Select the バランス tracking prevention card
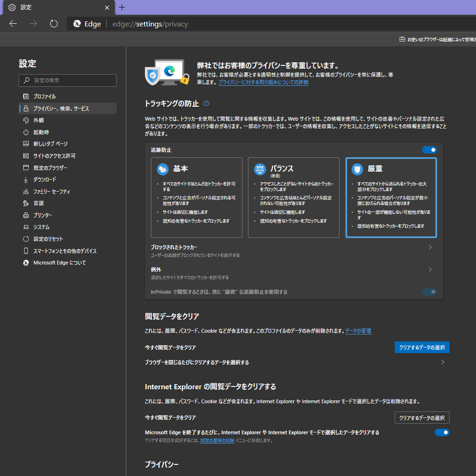476x476 pixels. [x=293, y=198]
